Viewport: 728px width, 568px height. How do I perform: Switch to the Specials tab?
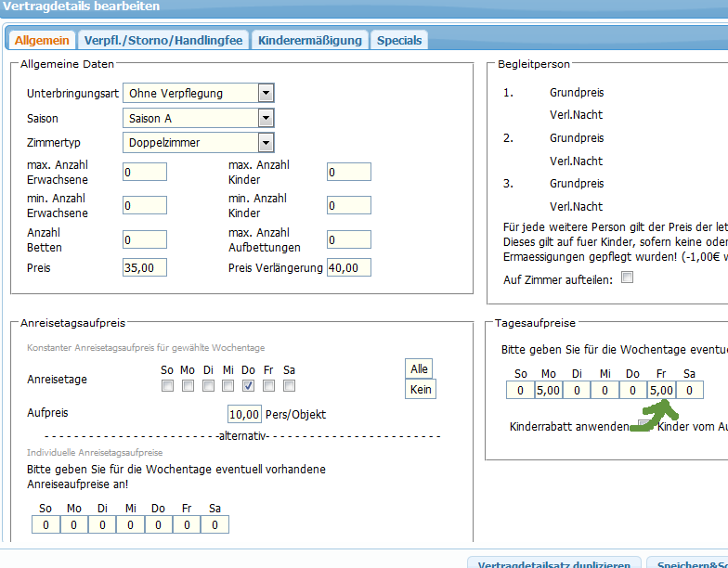399,40
